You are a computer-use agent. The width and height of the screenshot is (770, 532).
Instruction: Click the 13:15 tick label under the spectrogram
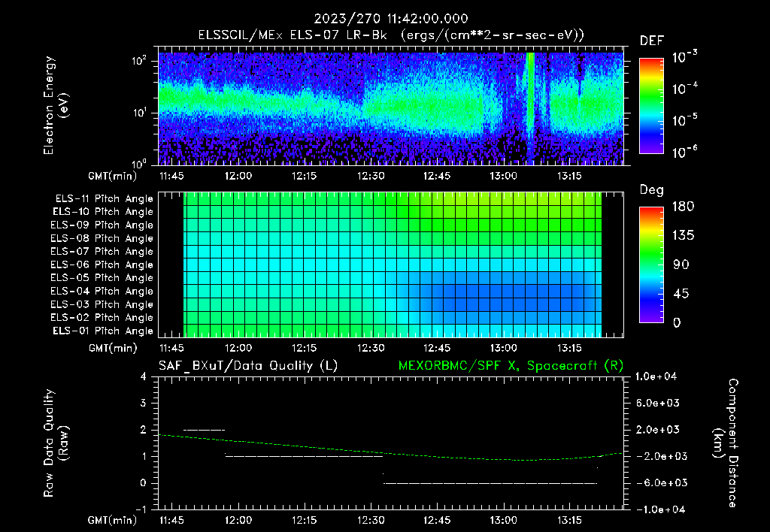coord(569,176)
